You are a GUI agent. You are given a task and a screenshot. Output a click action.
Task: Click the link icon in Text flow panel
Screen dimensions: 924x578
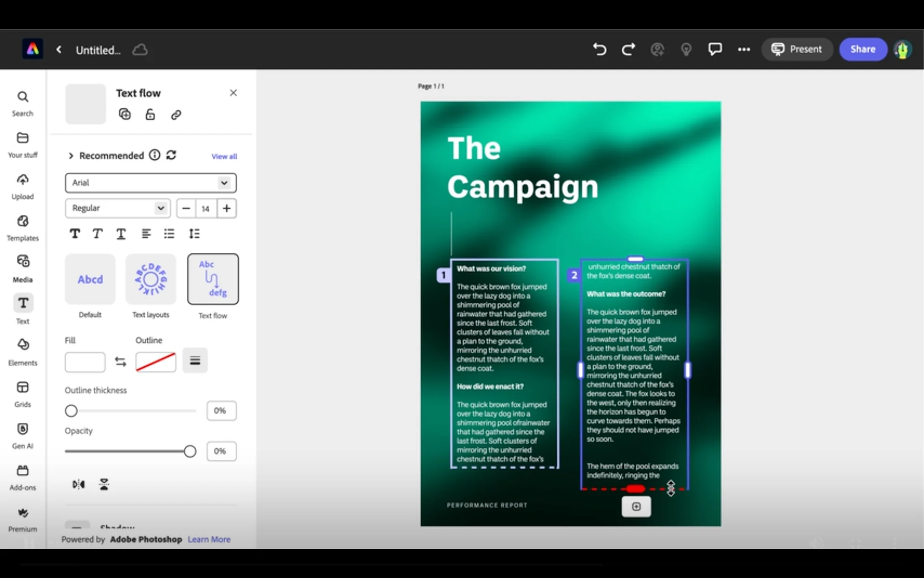click(176, 115)
